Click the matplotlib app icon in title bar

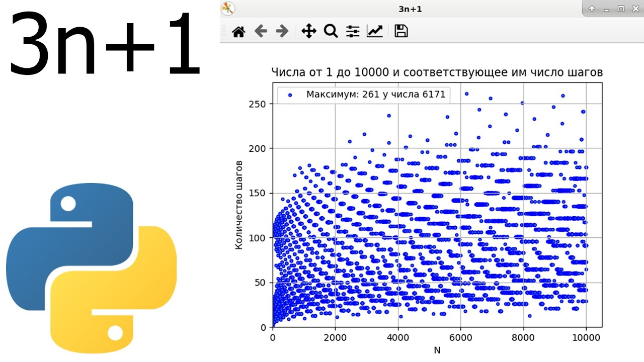(x=228, y=9)
